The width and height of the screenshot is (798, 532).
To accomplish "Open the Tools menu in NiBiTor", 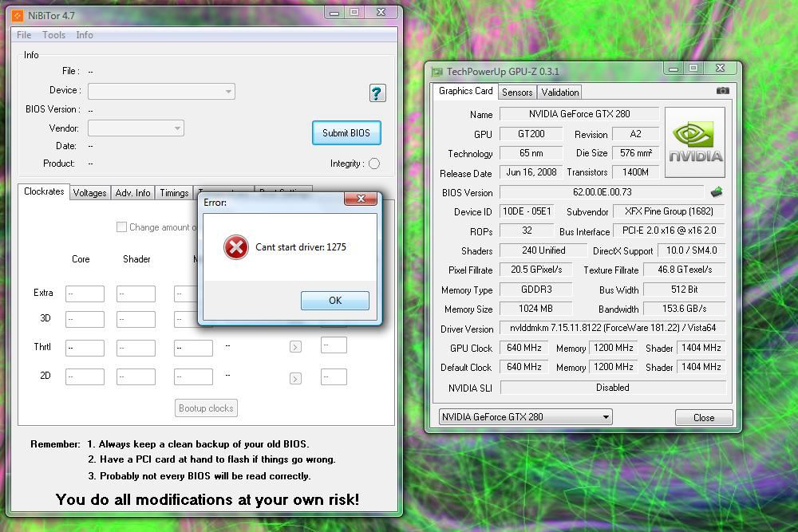I will pos(53,34).
